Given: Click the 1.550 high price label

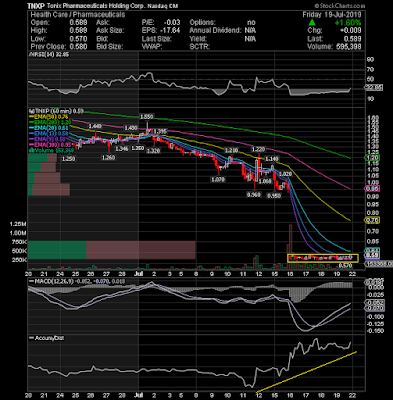Looking at the screenshot, I should (x=147, y=117).
